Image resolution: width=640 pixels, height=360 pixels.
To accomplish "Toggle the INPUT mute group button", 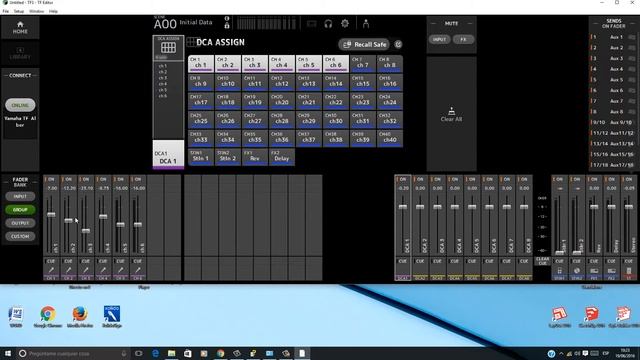I will coord(439,40).
